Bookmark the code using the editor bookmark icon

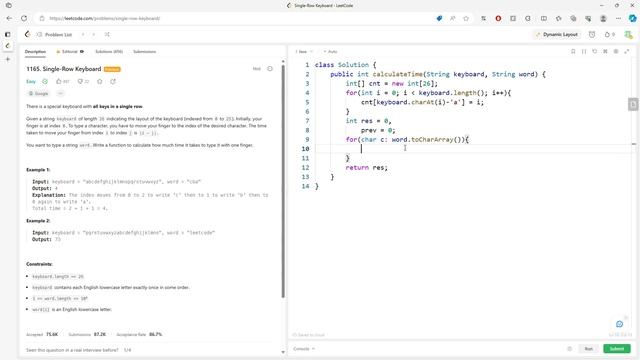pyautogui.click(x=573, y=51)
